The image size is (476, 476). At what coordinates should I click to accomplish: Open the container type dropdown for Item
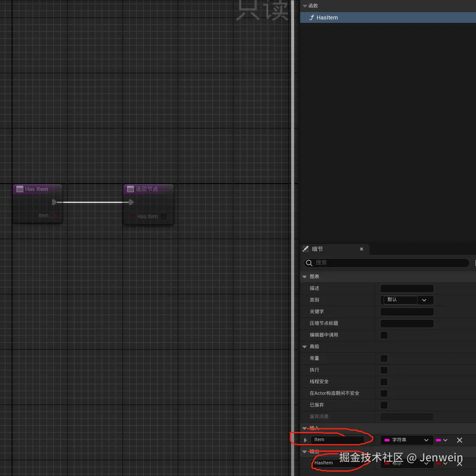tap(441, 440)
